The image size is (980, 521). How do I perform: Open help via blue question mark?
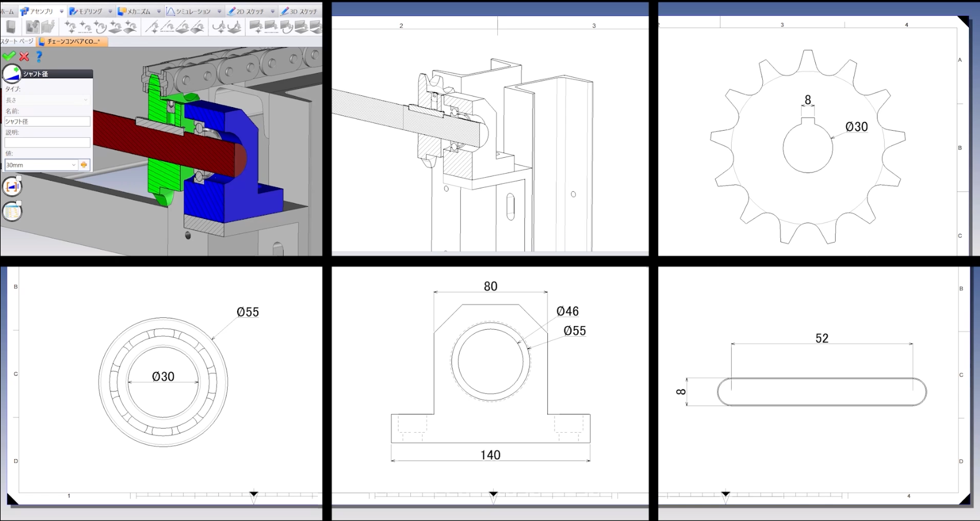pos(39,57)
